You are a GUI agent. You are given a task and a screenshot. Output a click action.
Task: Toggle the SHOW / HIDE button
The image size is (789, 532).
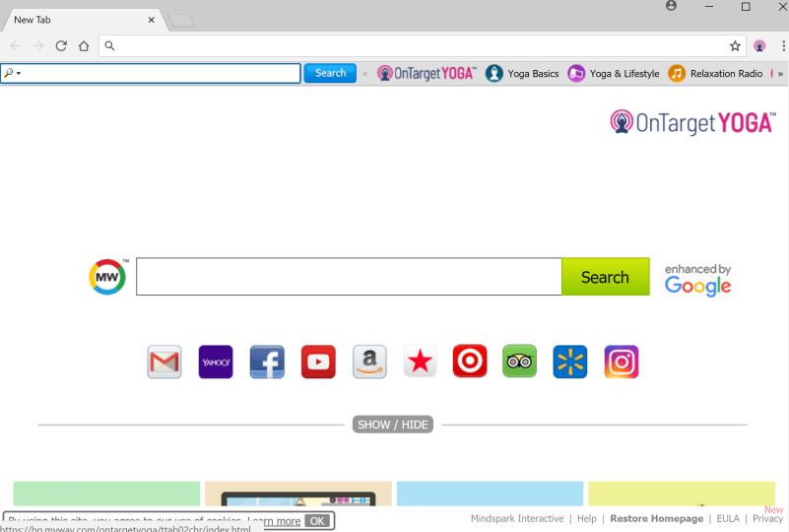[x=392, y=425]
